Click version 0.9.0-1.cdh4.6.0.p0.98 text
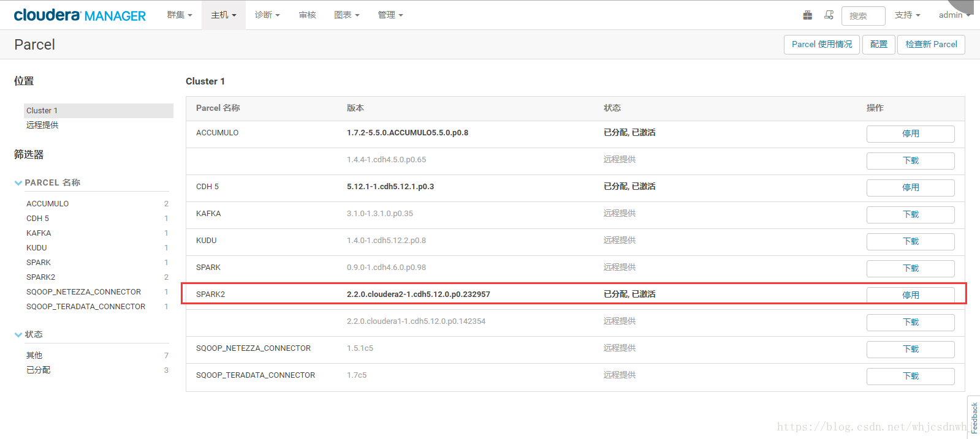 click(x=386, y=268)
